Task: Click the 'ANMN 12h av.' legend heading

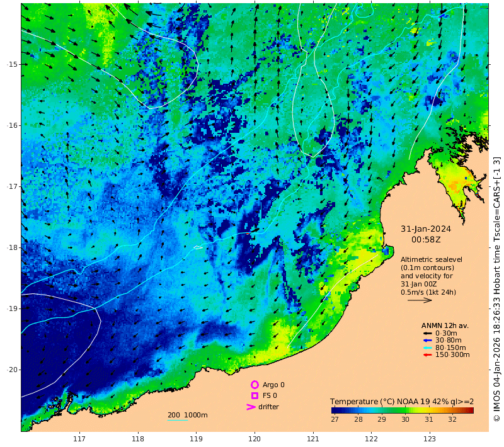Action: [x=445, y=325]
